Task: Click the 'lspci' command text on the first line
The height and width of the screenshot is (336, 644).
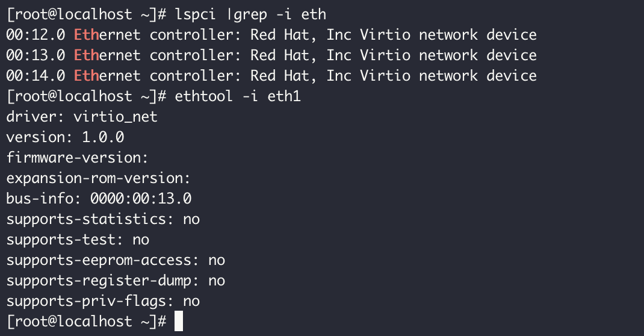Action: (x=196, y=14)
